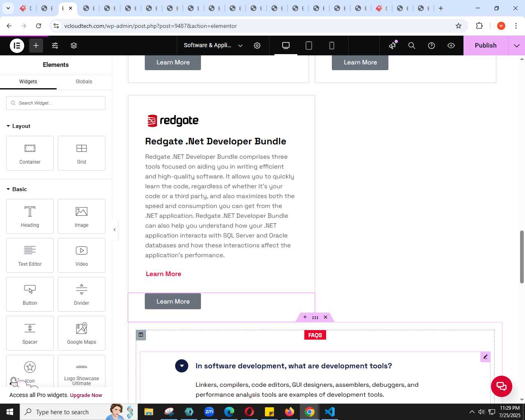Click the add element plus button
This screenshot has height=420, width=525.
(x=36, y=46)
